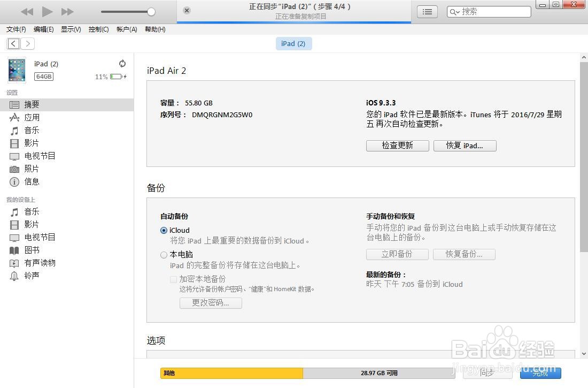Click the 同步 sync button
Screen dimensions: 588x388
tap(488, 372)
